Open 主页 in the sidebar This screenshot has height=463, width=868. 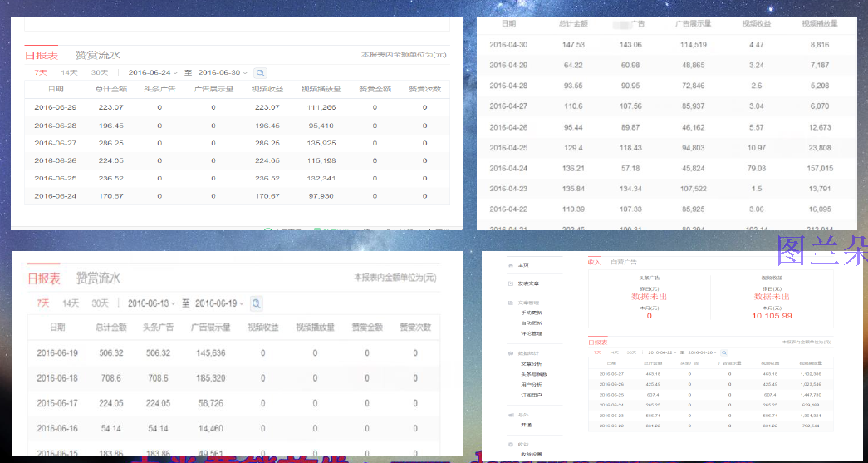pyautogui.click(x=523, y=265)
